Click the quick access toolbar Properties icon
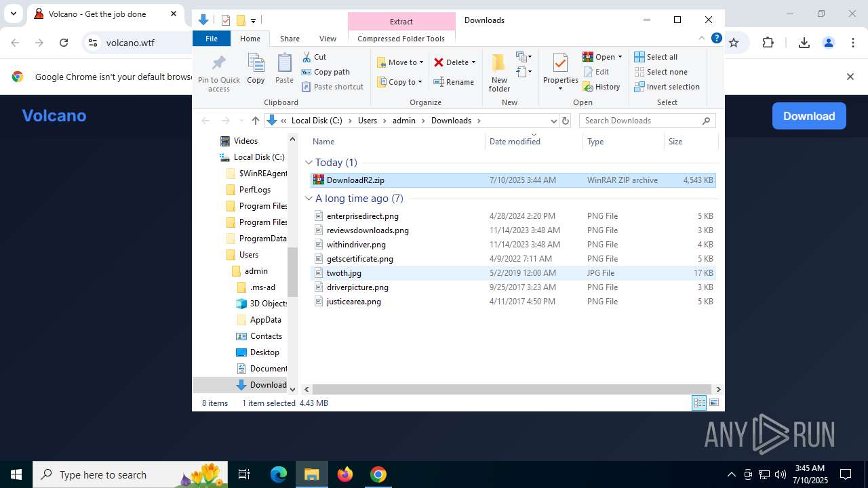This screenshot has width=868, height=488. click(226, 20)
